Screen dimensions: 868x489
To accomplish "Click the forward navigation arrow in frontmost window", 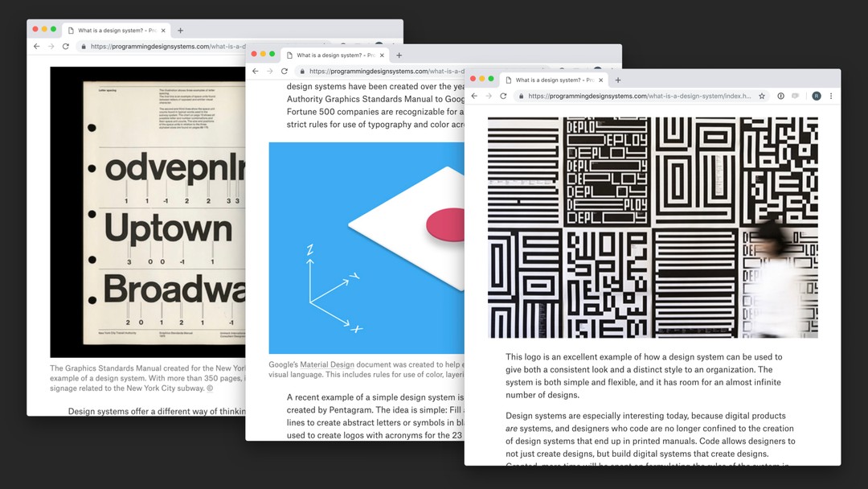I will (489, 95).
